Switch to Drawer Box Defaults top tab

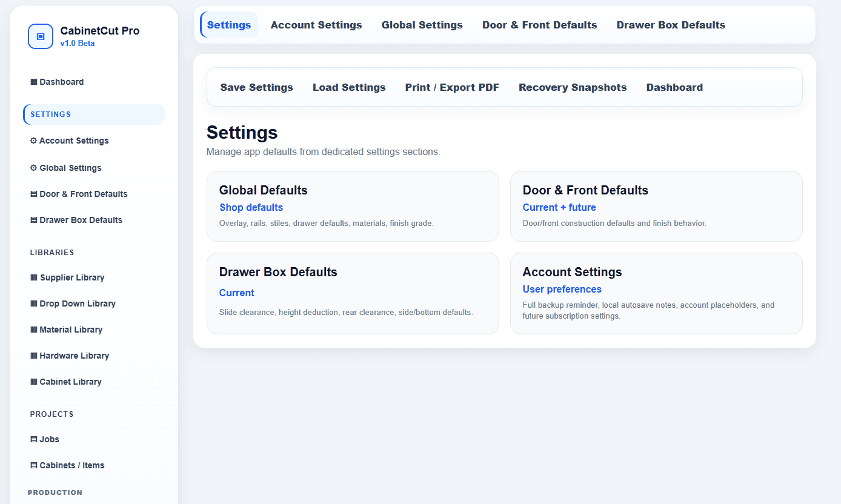(x=671, y=25)
